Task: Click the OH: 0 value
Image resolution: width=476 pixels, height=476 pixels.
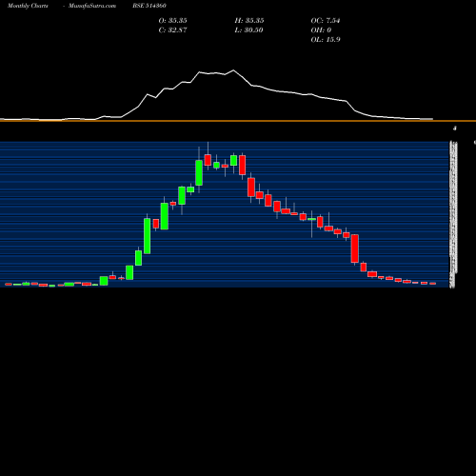Action: [x=321, y=30]
